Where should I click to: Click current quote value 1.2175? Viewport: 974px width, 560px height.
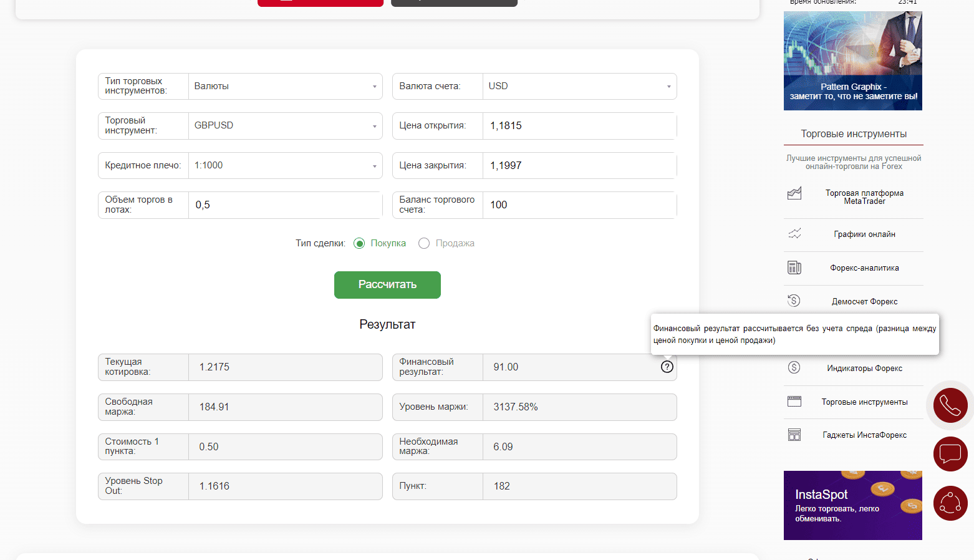click(x=214, y=367)
